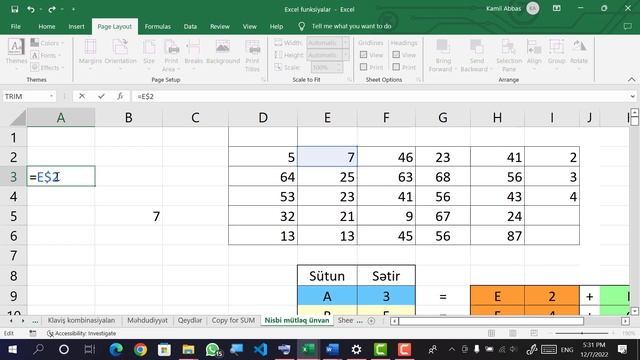This screenshot has height=360, width=640.
Task: Click the Ribbon Display Options icon
Action: click(x=556, y=9)
